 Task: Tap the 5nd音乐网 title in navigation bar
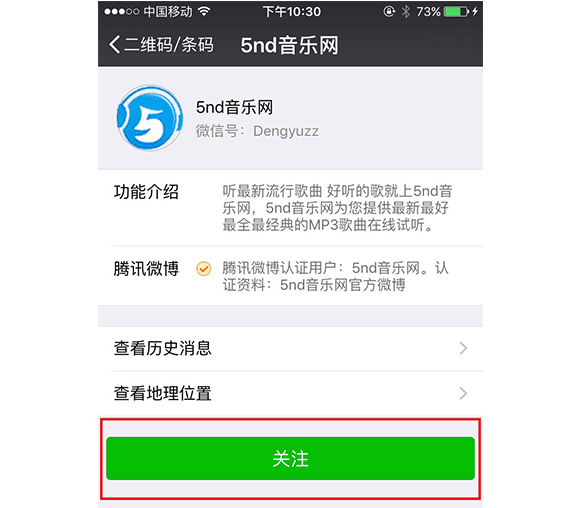pos(289,45)
